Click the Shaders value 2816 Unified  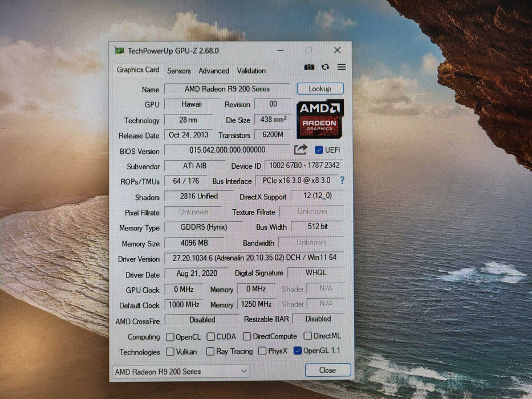[199, 196]
